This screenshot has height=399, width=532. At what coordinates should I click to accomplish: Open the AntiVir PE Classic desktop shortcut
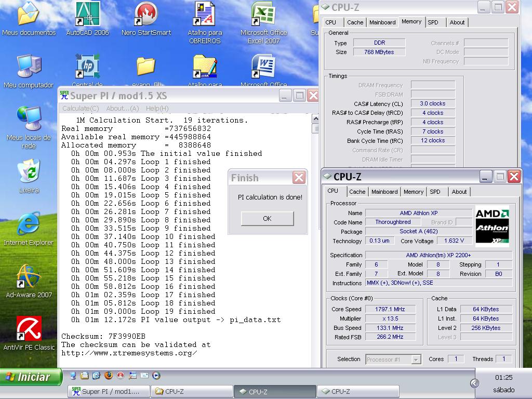tap(29, 334)
